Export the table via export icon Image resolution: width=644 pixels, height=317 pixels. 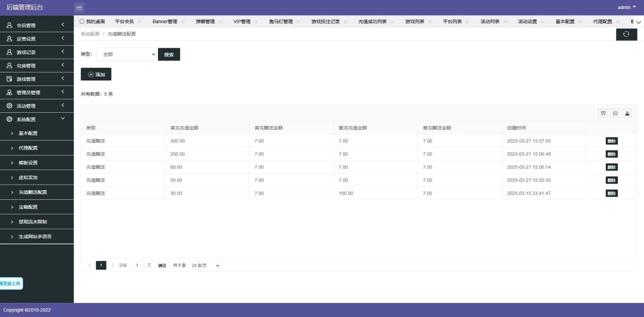tap(627, 113)
